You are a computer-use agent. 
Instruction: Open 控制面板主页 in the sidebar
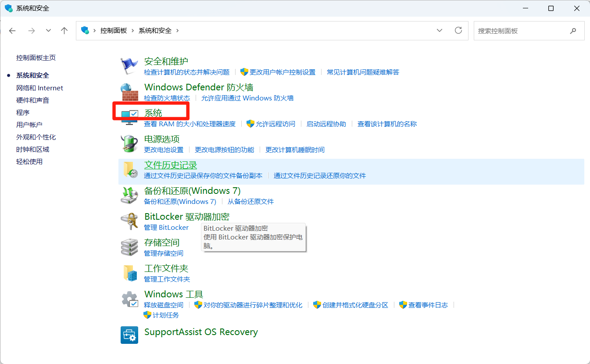pos(36,58)
